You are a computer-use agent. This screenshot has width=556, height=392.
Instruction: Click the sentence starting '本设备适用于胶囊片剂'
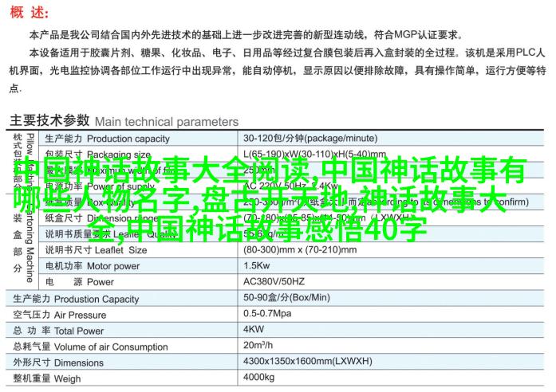point(278,70)
